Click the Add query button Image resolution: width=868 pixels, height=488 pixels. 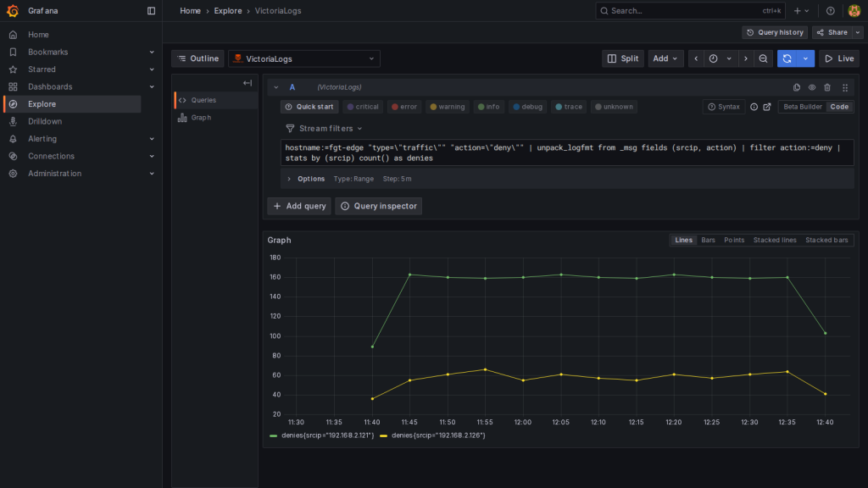coord(299,206)
